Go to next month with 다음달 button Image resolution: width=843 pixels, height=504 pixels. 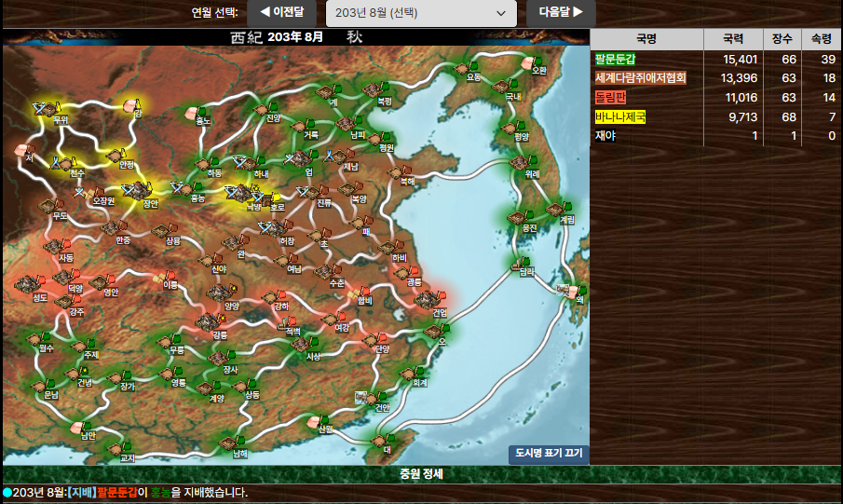pyautogui.click(x=561, y=12)
